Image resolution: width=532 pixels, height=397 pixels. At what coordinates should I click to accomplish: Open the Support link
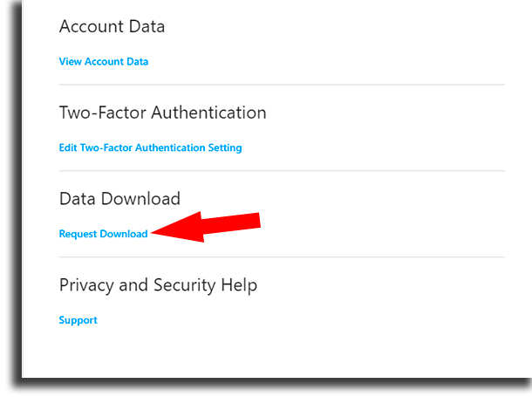click(x=78, y=320)
